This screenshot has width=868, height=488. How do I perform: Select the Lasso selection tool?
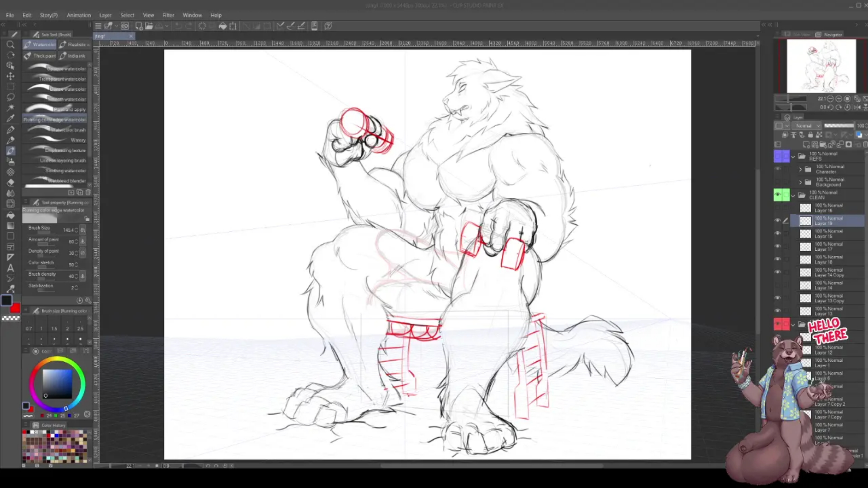click(x=10, y=97)
